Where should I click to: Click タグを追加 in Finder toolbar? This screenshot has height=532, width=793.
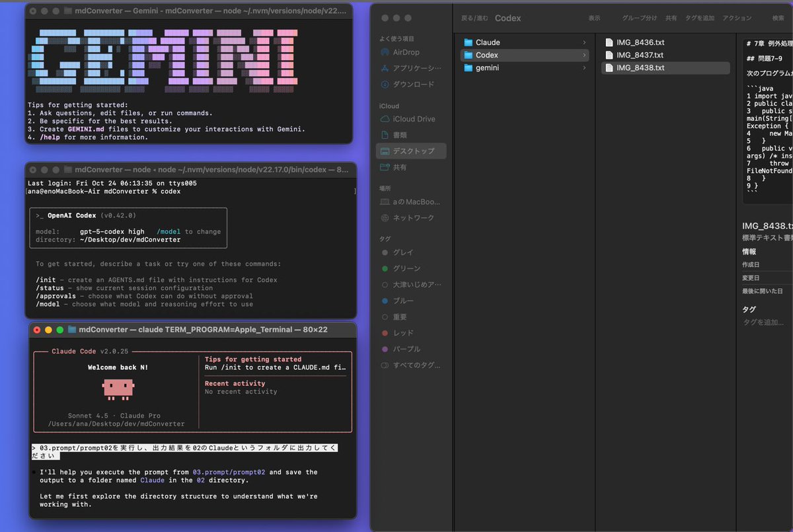[699, 19]
